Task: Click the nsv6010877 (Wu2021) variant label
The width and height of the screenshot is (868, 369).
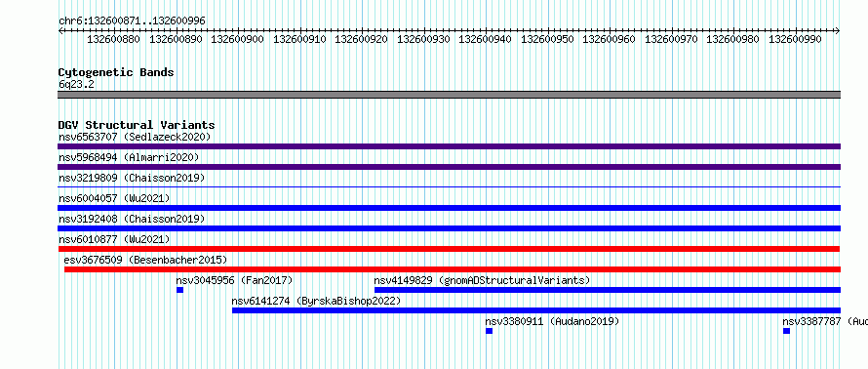Action: pyautogui.click(x=114, y=239)
